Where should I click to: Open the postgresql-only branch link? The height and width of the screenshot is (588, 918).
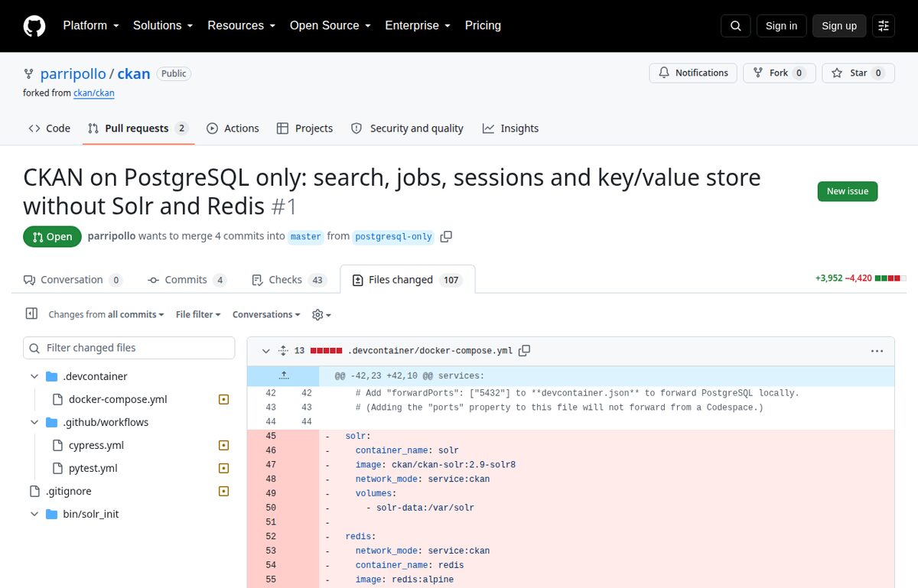coord(394,236)
